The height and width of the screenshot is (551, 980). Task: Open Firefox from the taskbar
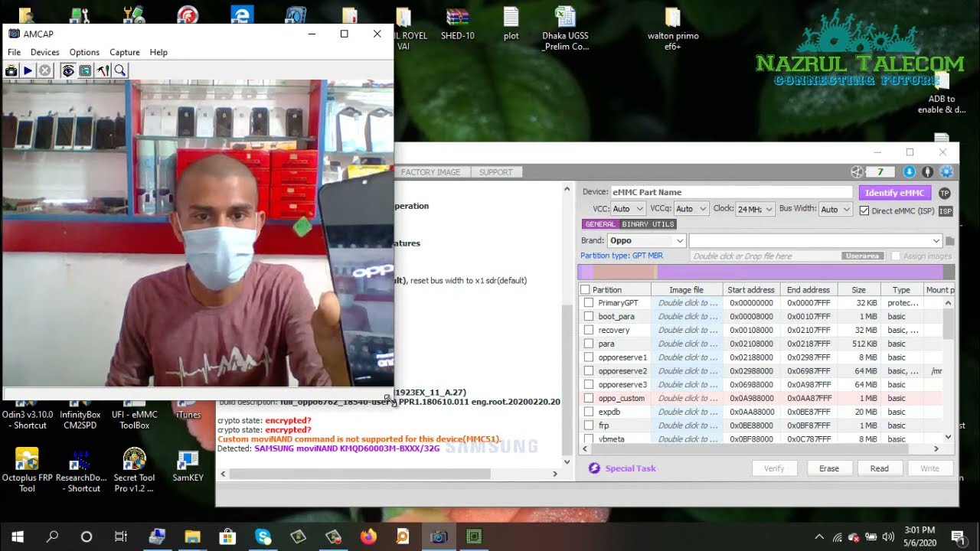pyautogui.click(x=368, y=536)
